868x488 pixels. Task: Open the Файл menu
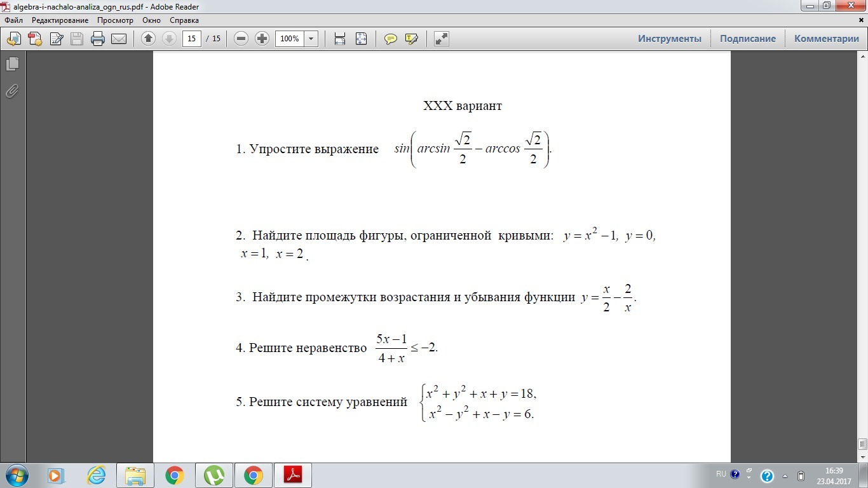(x=13, y=20)
